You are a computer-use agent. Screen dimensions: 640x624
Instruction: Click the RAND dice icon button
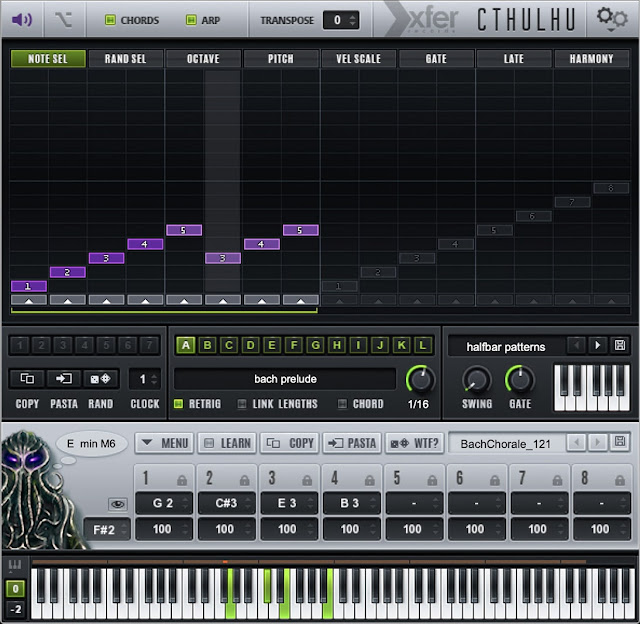coord(101,379)
